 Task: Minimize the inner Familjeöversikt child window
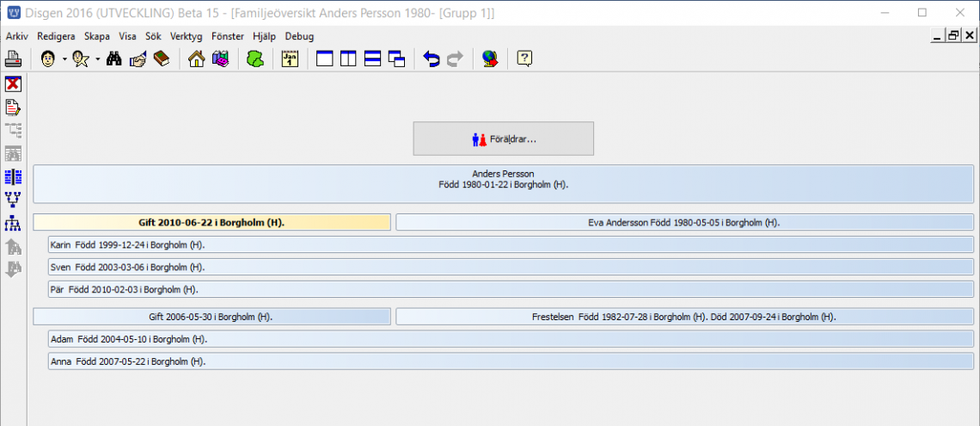pos(938,36)
